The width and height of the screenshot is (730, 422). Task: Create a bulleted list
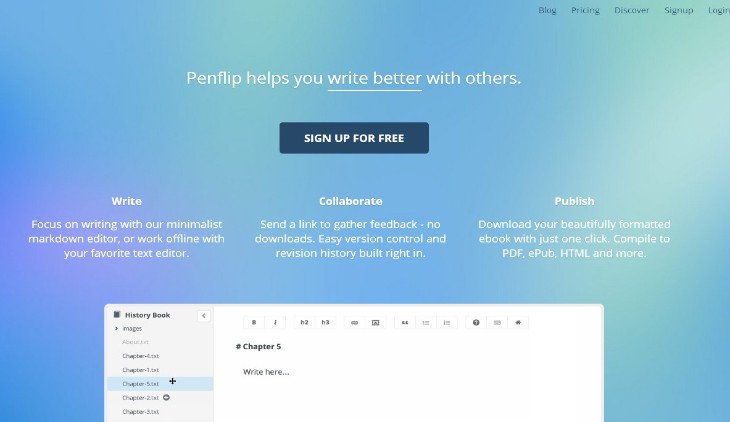pos(426,322)
